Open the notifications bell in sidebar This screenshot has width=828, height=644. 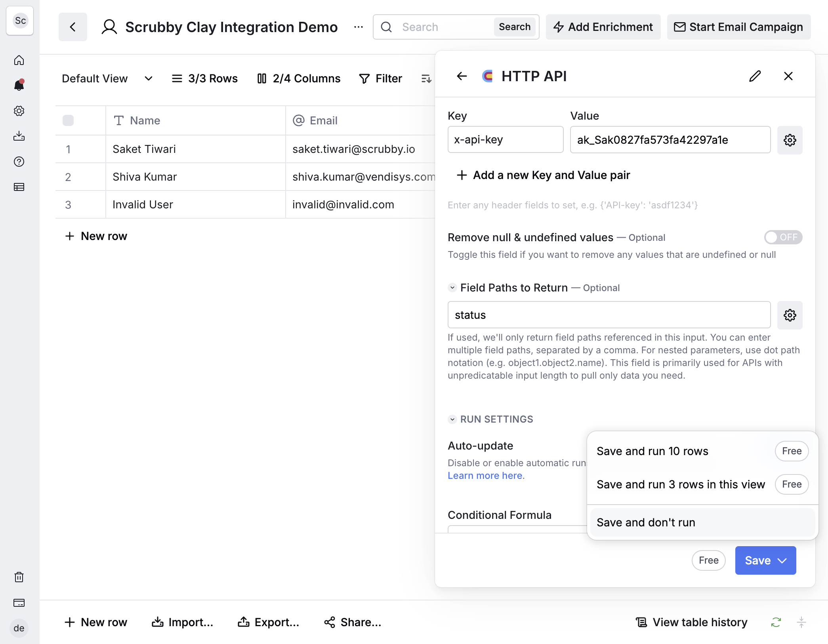pos(19,85)
